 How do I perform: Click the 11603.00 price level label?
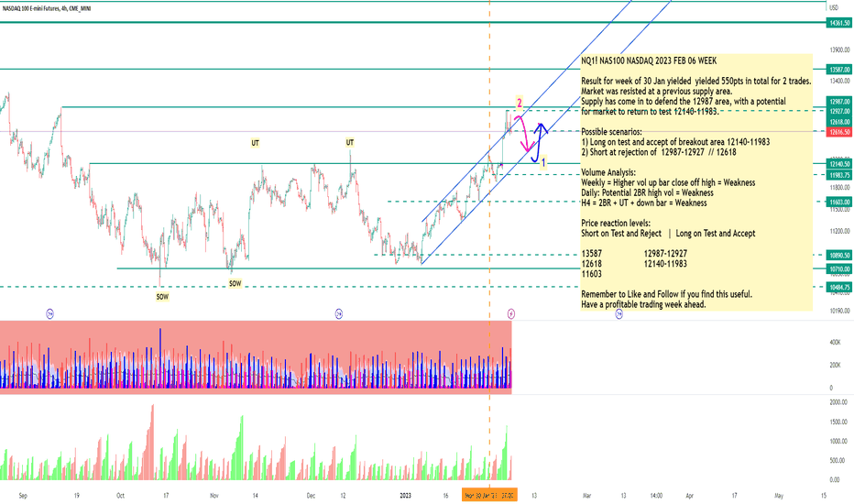(839, 203)
